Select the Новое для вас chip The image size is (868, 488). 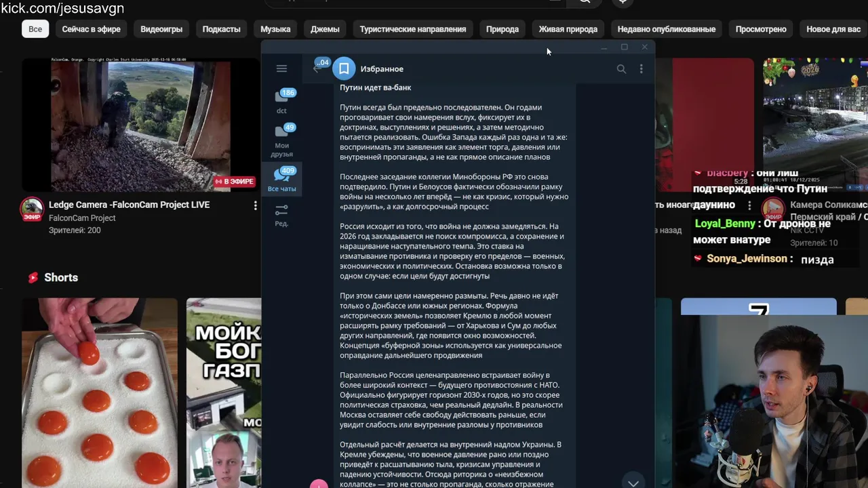click(833, 29)
